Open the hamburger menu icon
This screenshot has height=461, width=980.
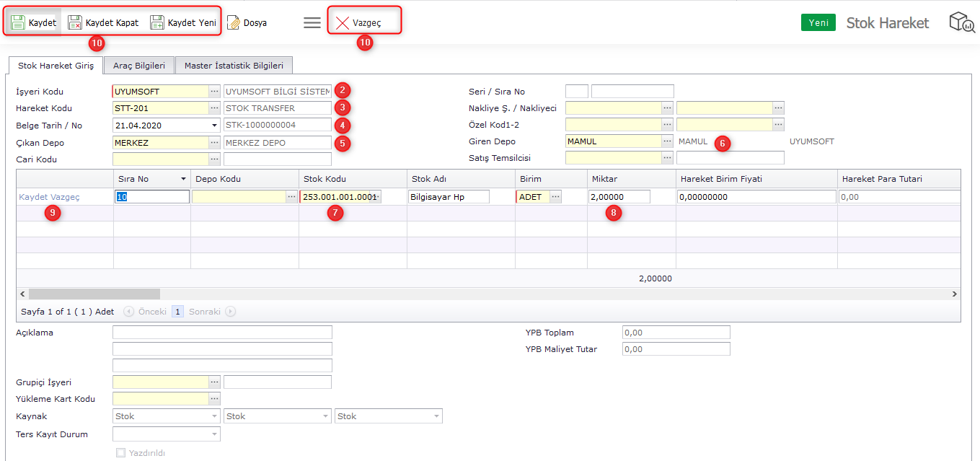tap(312, 22)
